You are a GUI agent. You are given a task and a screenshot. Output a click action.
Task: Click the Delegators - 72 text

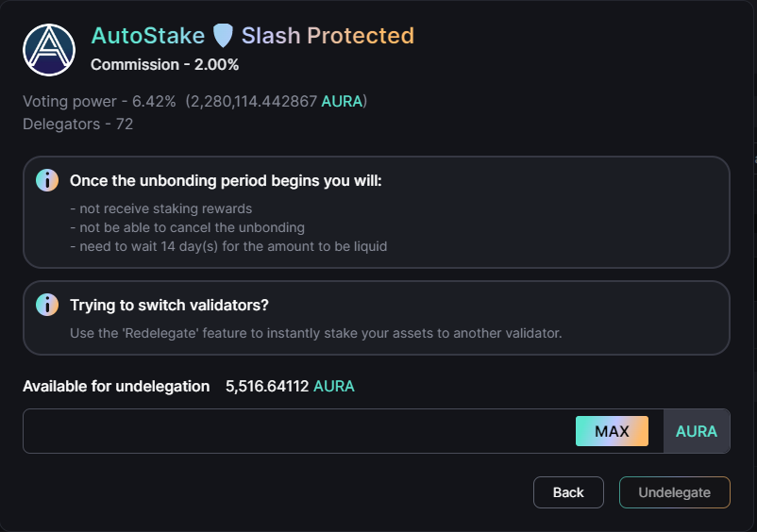[77, 124]
